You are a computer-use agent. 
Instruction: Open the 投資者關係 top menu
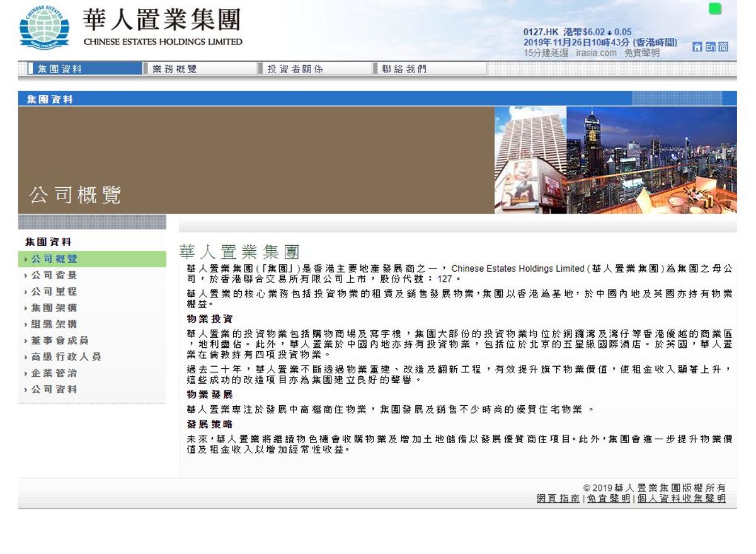click(315, 69)
